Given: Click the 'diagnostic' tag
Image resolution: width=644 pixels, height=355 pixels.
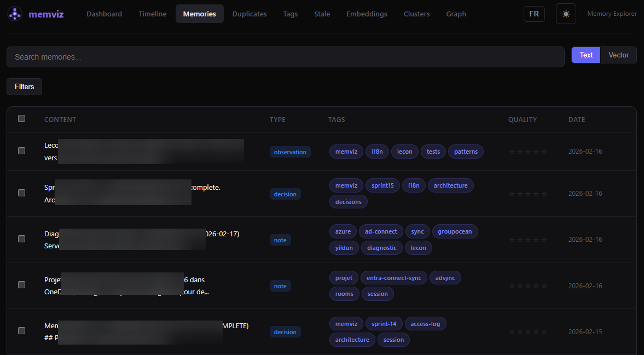Looking at the screenshot, I should click(382, 248).
